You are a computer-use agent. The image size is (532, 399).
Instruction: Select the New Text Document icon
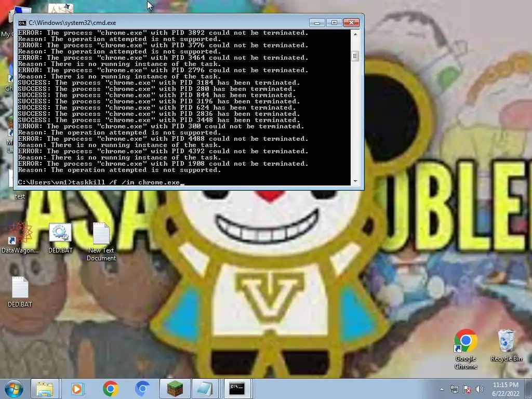pyautogui.click(x=101, y=242)
